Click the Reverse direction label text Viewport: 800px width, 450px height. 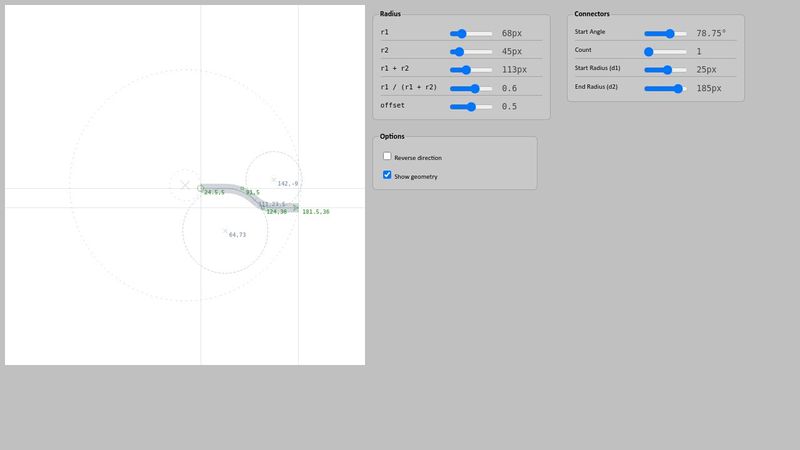coord(417,158)
